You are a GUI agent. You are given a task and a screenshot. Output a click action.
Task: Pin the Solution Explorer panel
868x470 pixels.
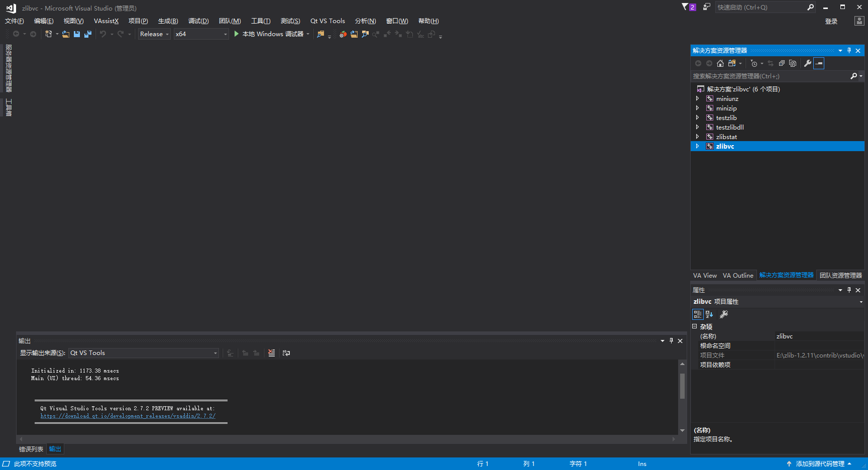[849, 51]
